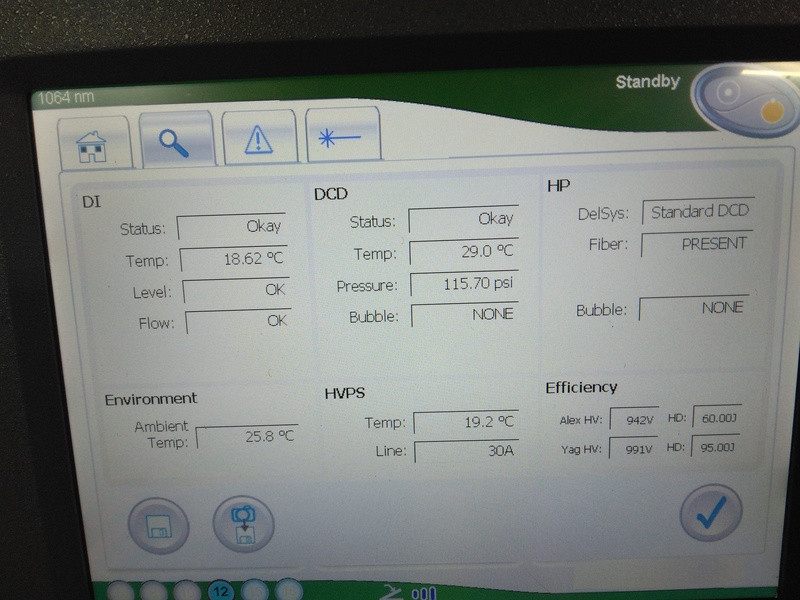Select the HP Bubble NONE field

(x=694, y=308)
